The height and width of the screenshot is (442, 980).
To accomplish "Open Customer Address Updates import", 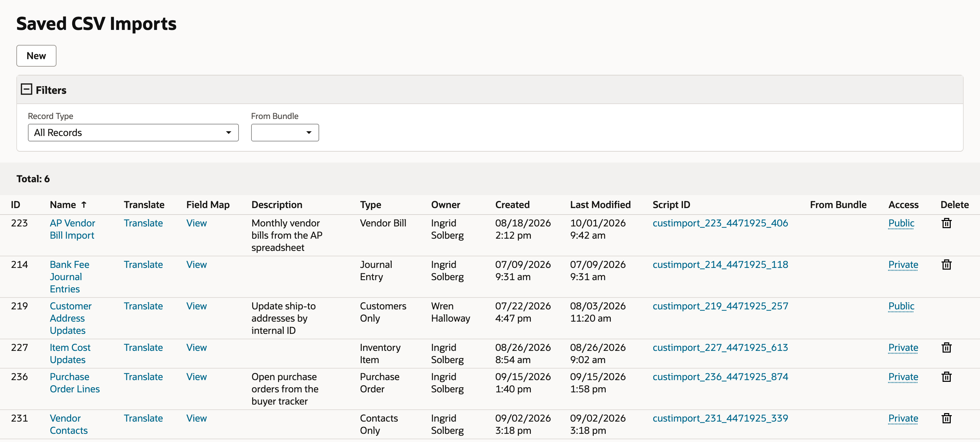I will (70, 318).
